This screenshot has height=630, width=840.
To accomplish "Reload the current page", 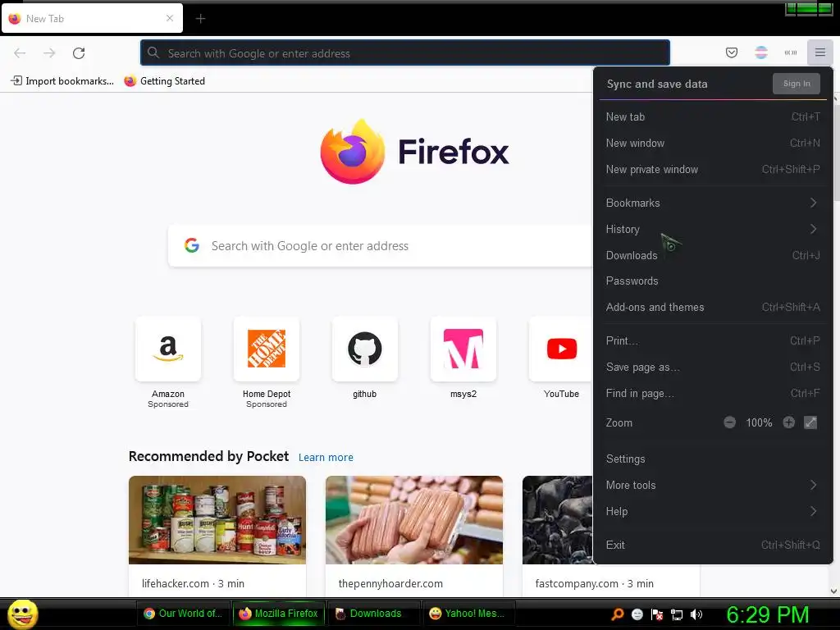I will pyautogui.click(x=79, y=53).
